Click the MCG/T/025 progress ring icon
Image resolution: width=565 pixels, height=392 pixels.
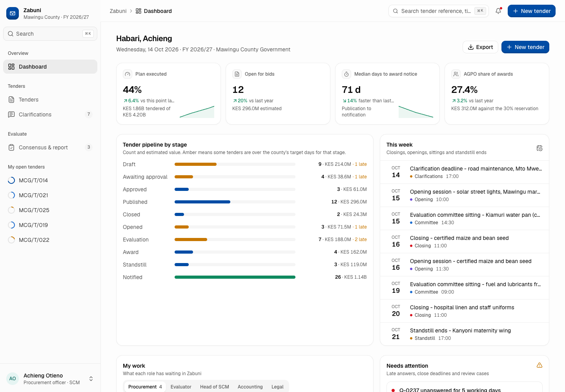click(11, 210)
